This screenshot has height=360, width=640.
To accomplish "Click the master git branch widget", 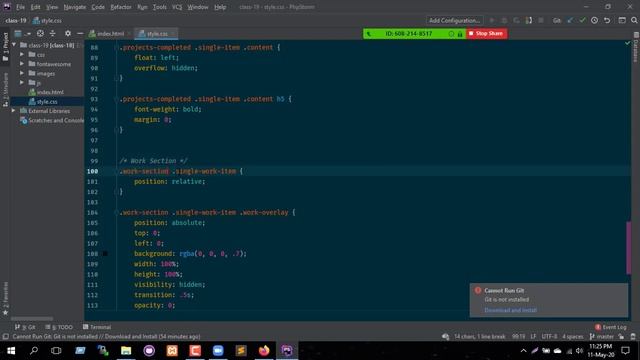I will coord(602,337).
